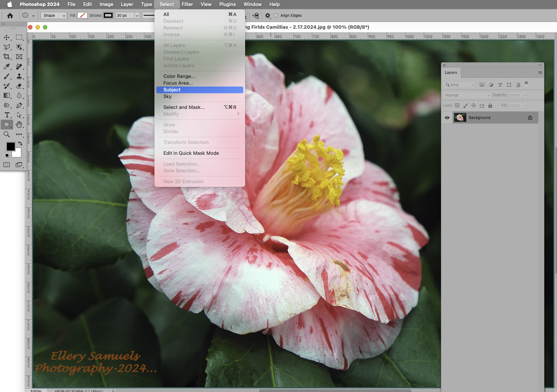Select the Healing Brush tool
The height and width of the screenshot is (392, 557).
(19, 66)
